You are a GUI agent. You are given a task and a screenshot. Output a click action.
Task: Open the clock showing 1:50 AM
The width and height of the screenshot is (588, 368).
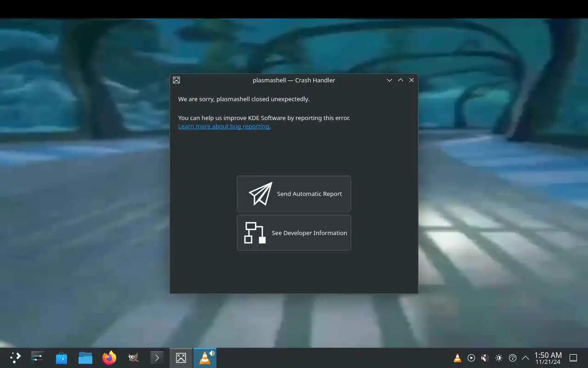pyautogui.click(x=548, y=358)
